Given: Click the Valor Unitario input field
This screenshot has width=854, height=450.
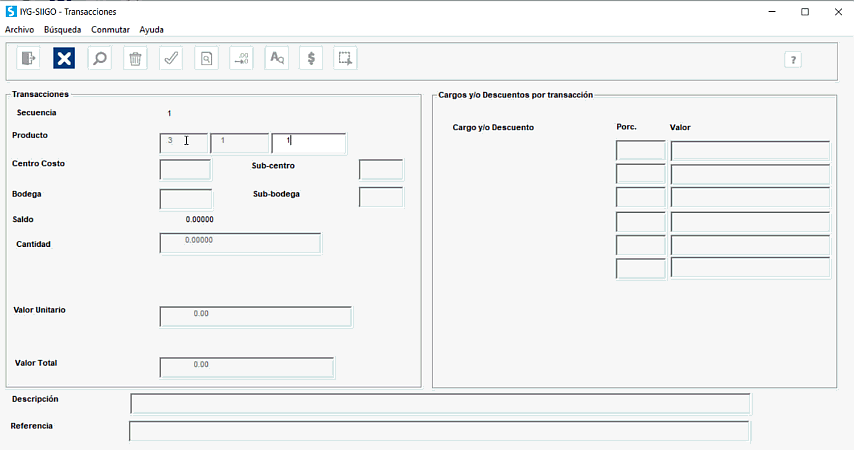Looking at the screenshot, I should [256, 317].
